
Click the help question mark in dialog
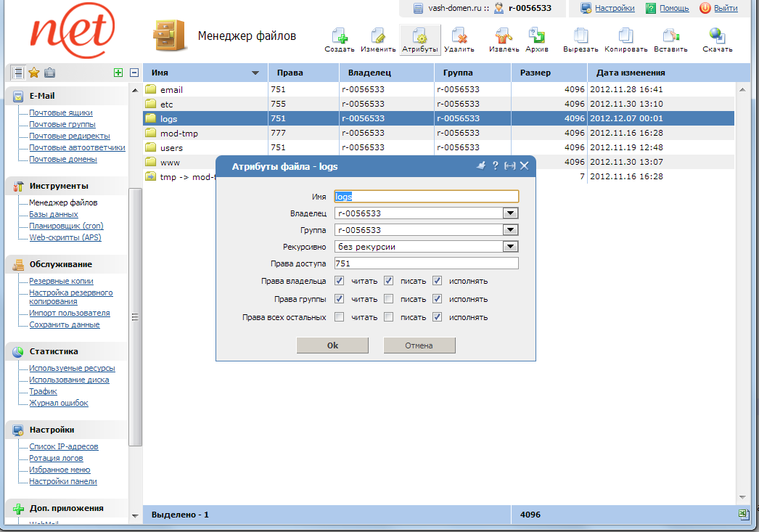[x=496, y=165]
